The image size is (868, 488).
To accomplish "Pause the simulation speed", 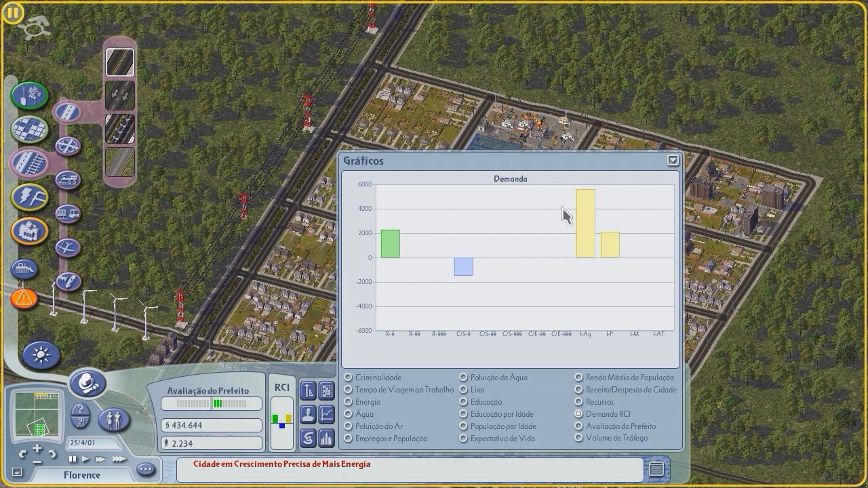I will point(73,459).
